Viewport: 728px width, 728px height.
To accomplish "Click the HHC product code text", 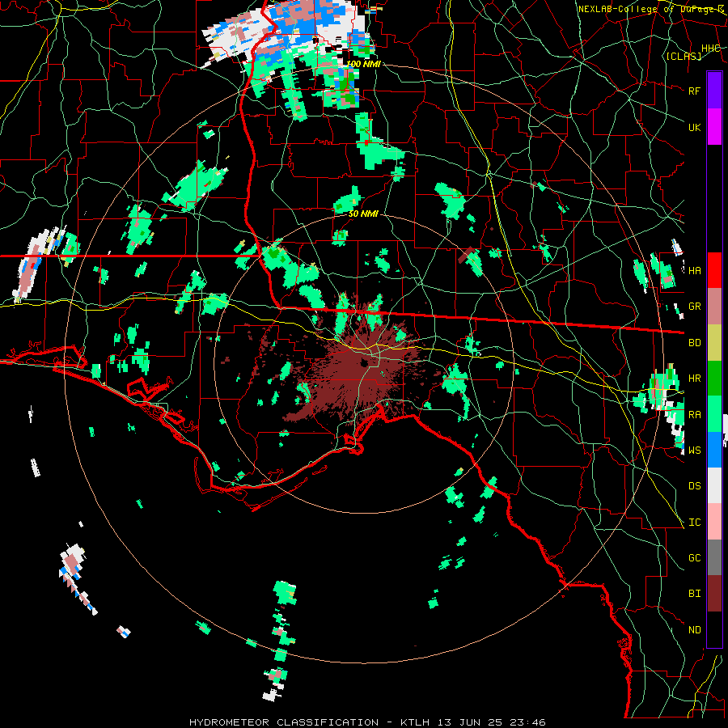I will 711,48.
